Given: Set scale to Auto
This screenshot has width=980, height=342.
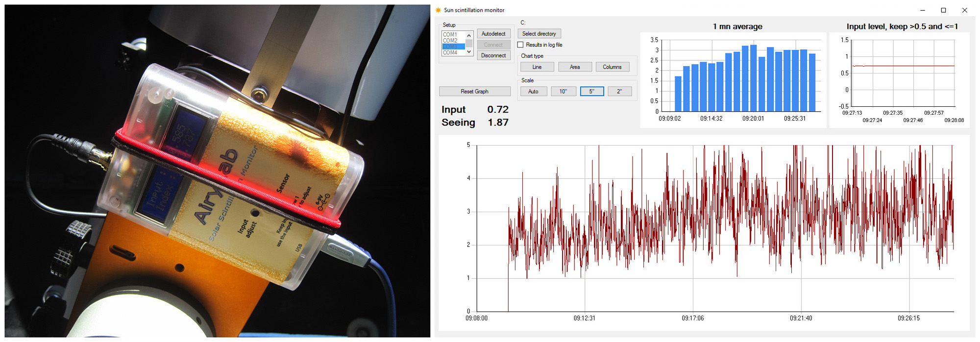Looking at the screenshot, I should (533, 92).
